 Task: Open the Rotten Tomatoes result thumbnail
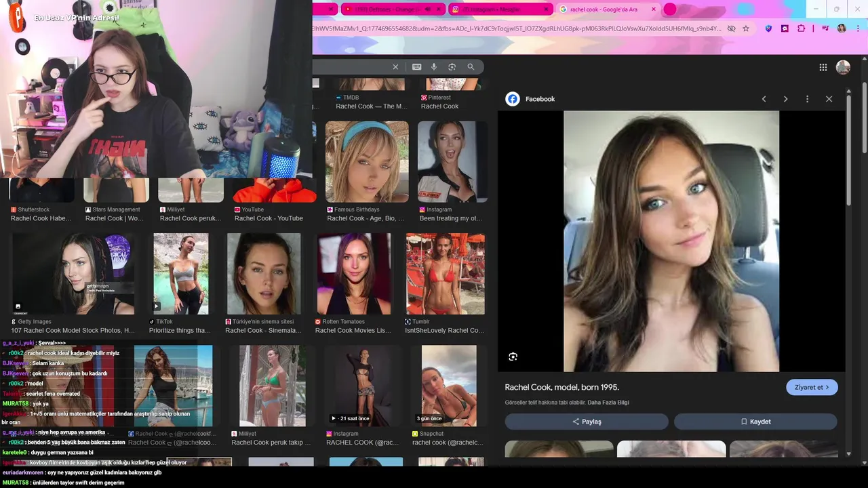click(x=354, y=274)
